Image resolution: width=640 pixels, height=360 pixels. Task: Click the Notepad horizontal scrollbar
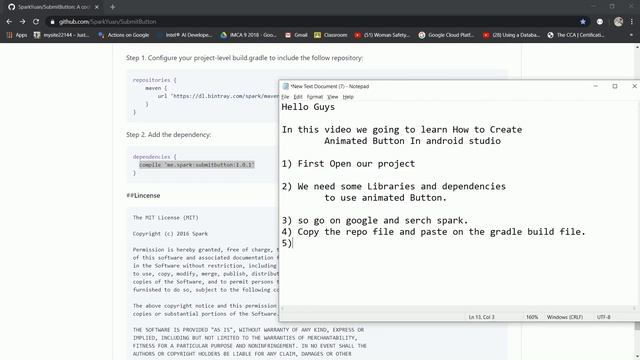459,309
